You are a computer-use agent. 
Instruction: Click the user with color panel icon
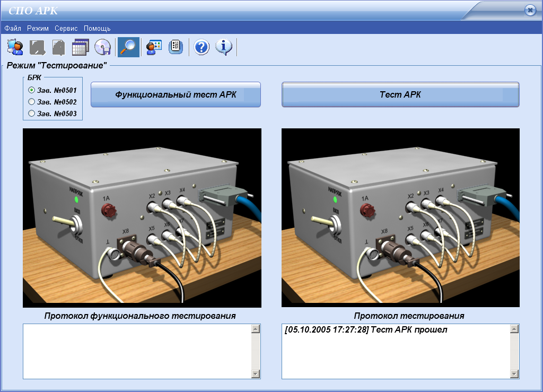tap(154, 48)
